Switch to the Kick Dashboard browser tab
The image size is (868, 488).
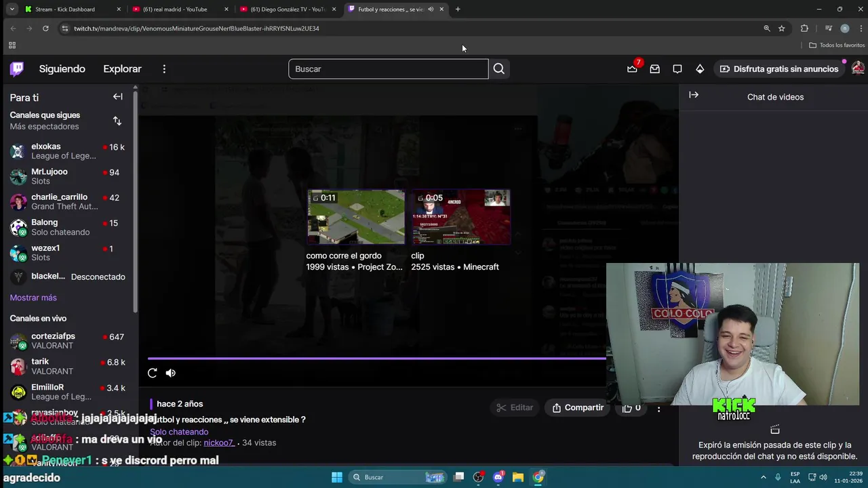71,9
